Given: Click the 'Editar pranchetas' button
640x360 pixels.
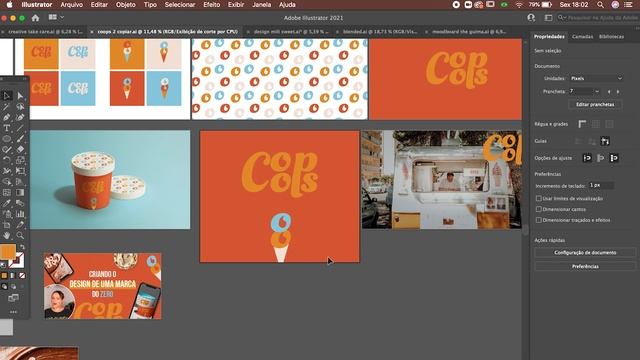Looking at the screenshot, I should pos(595,104).
